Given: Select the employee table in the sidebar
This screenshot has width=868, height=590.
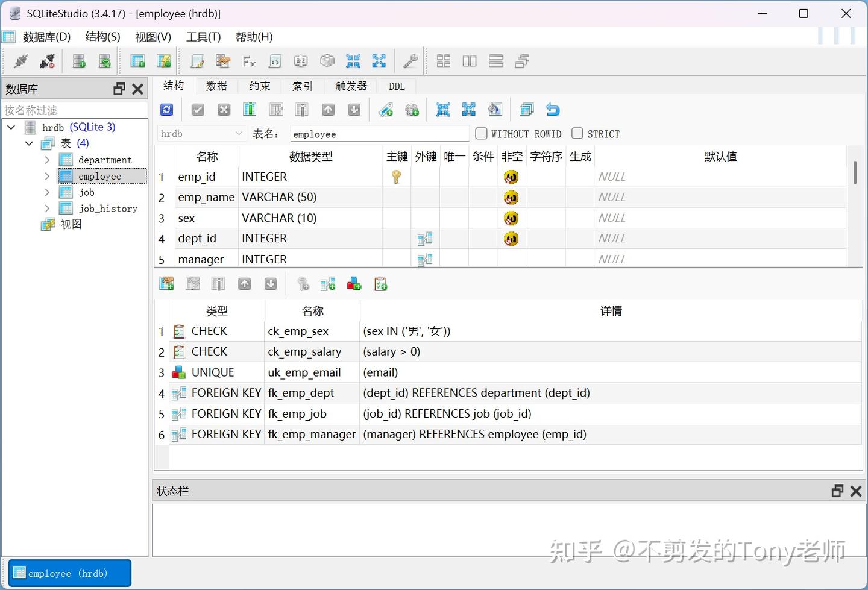Looking at the screenshot, I should (101, 176).
